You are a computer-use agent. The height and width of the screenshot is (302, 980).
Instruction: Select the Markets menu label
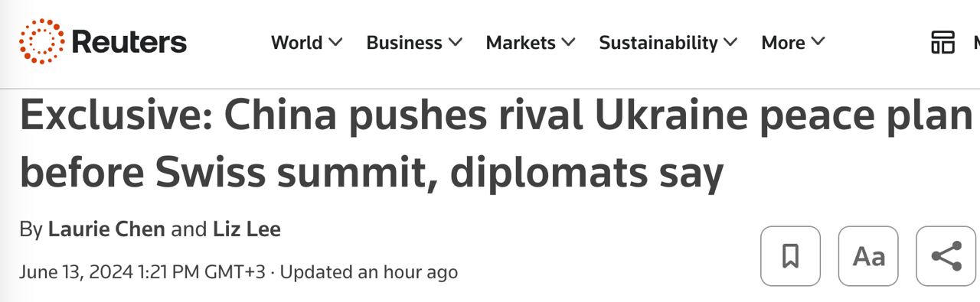coord(521,43)
